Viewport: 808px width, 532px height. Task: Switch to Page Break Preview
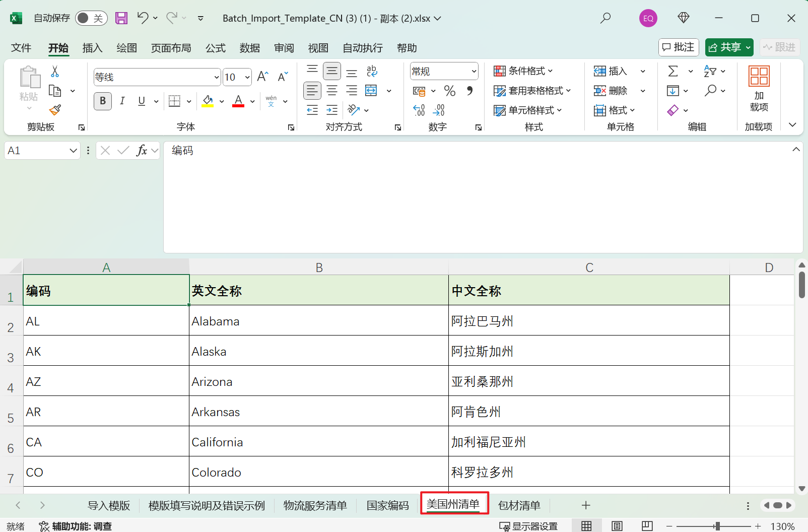pyautogui.click(x=647, y=526)
